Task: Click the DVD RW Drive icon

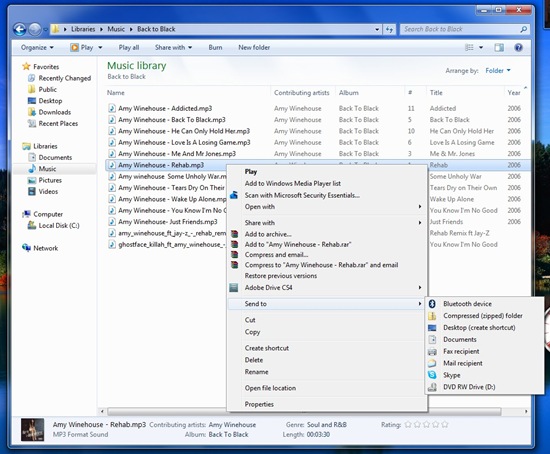Action: (432, 387)
